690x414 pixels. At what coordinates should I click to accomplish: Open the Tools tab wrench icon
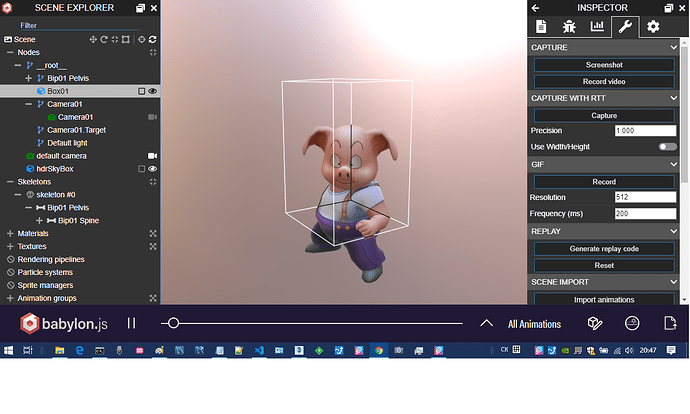point(625,27)
